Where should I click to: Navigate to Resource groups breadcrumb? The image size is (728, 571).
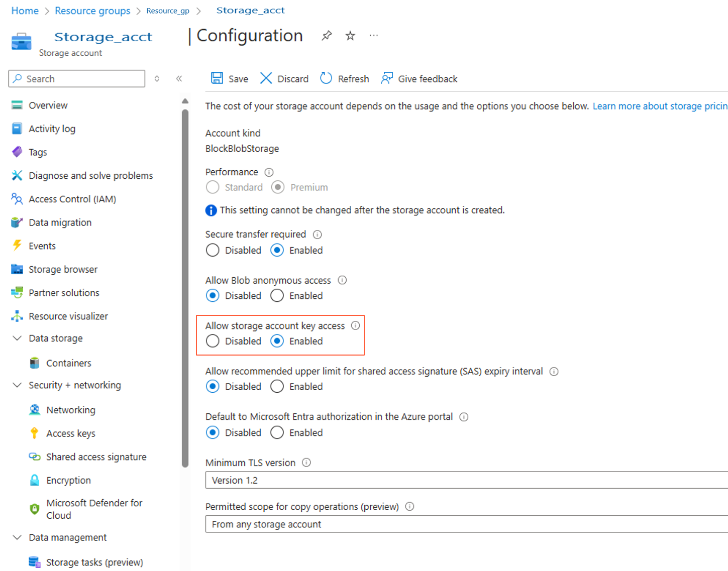point(92,11)
